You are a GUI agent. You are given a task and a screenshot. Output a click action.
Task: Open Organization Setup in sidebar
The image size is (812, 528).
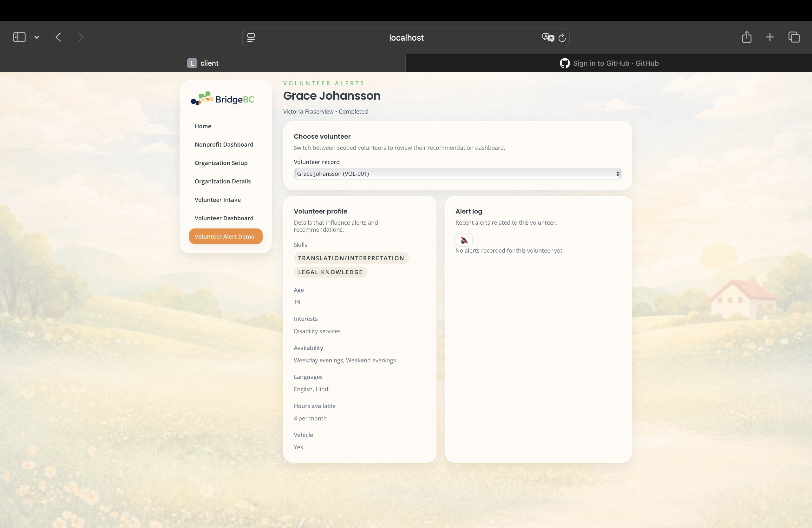[221, 163]
